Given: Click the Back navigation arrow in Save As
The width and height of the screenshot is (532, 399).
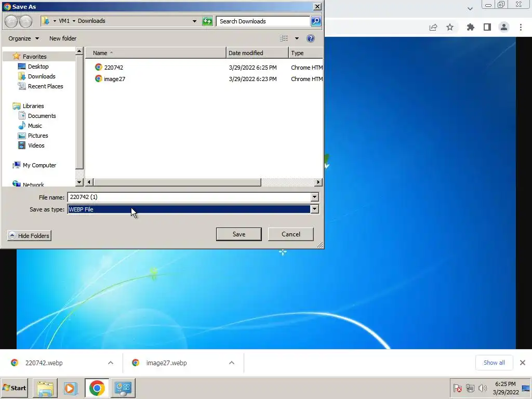Looking at the screenshot, I should pos(11,21).
